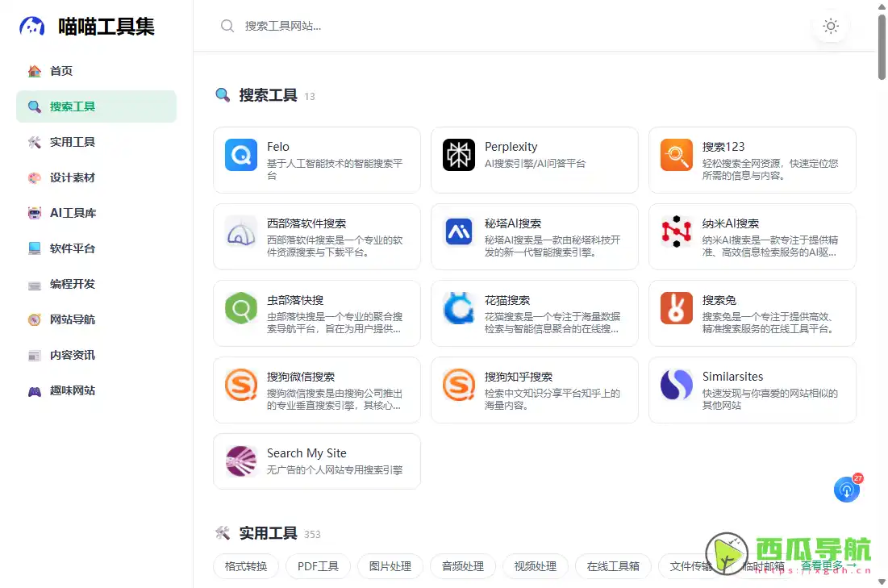Click the 网站导航 compass icon
This screenshot has width=888, height=588.
click(x=35, y=319)
